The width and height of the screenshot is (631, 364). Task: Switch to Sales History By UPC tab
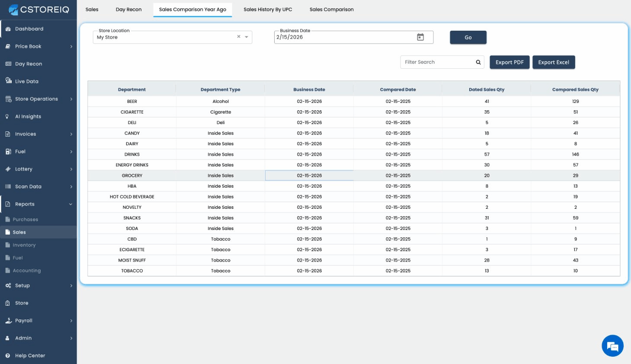tap(268, 10)
